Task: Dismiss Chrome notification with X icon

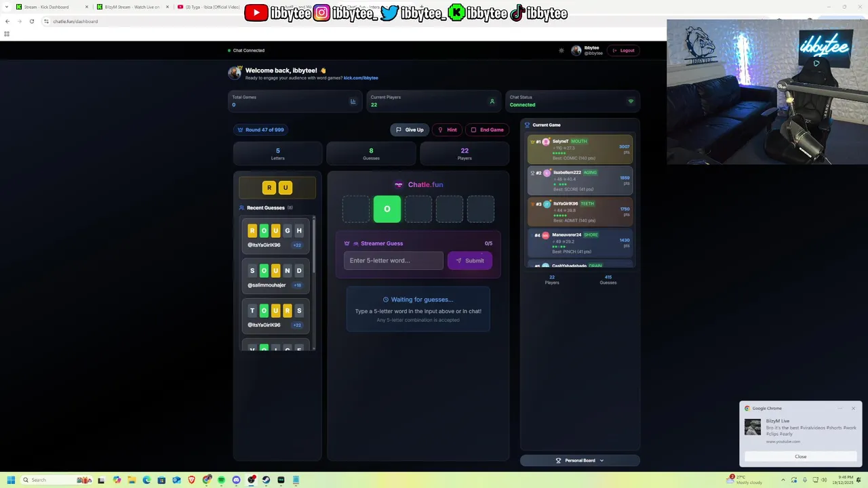Action: (x=853, y=408)
